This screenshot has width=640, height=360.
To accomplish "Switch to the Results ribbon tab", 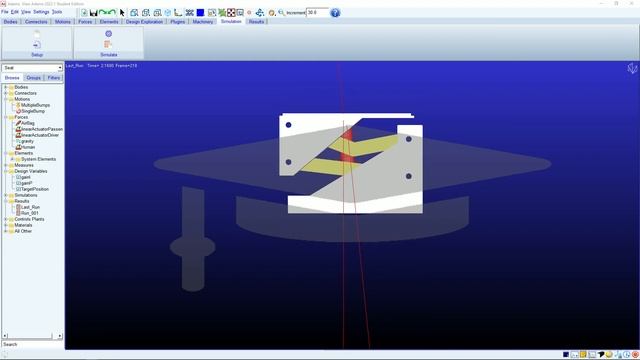I will [256, 22].
